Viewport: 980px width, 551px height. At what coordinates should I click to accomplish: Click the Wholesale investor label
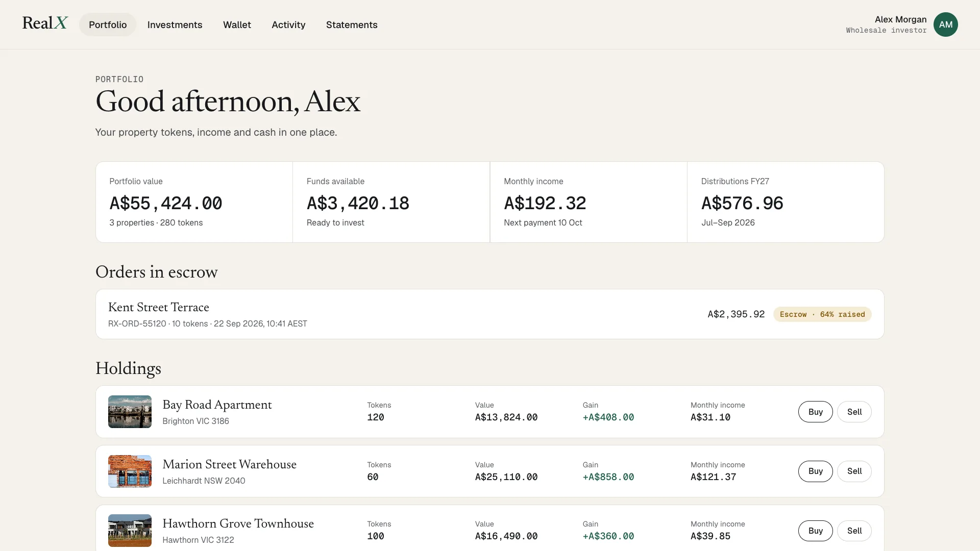point(886,30)
